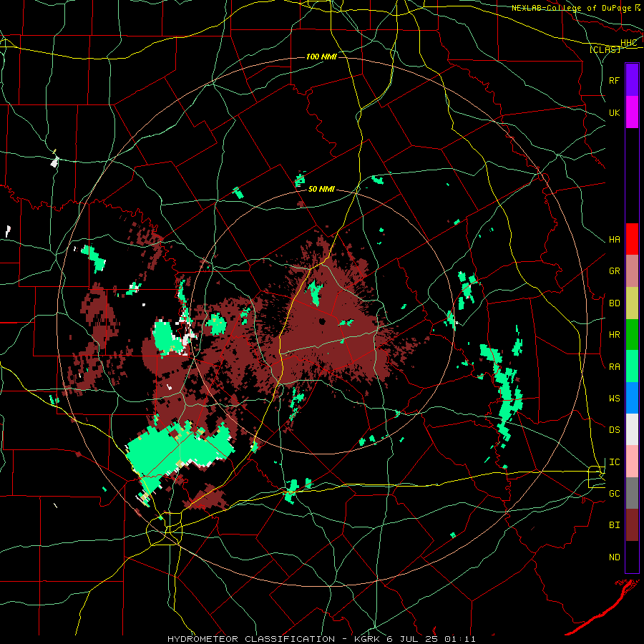Click the BI brown legend swatch
Image resolution: width=644 pixels, height=644 pixels.
(x=632, y=525)
